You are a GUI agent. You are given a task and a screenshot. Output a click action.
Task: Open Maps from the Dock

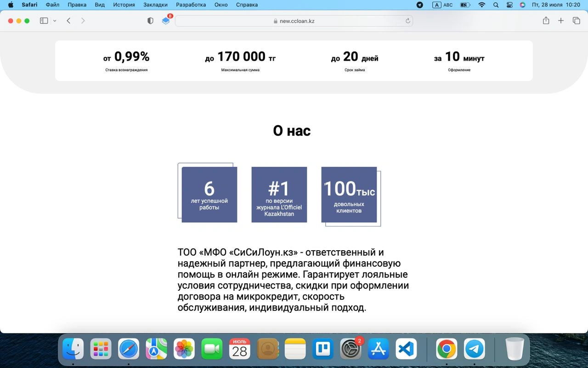point(156,349)
